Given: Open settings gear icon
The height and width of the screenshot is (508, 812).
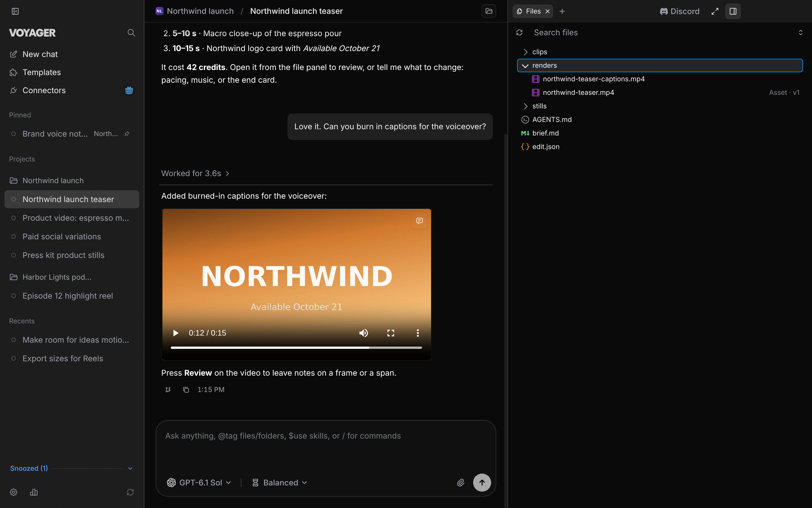Looking at the screenshot, I should tap(14, 492).
